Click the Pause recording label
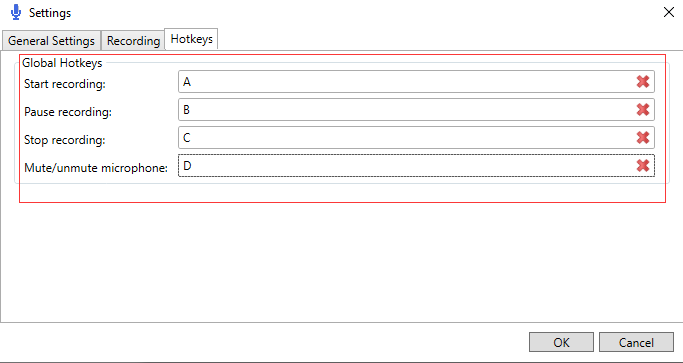Image resolution: width=683 pixels, height=363 pixels. (68, 112)
